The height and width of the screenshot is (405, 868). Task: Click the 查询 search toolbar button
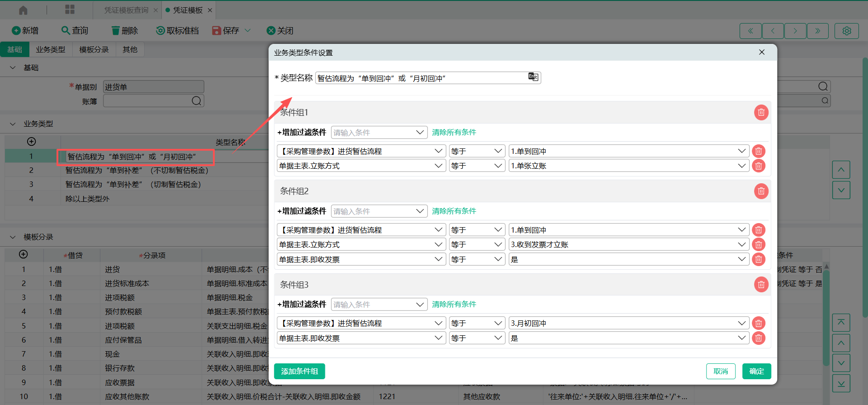pyautogui.click(x=75, y=30)
